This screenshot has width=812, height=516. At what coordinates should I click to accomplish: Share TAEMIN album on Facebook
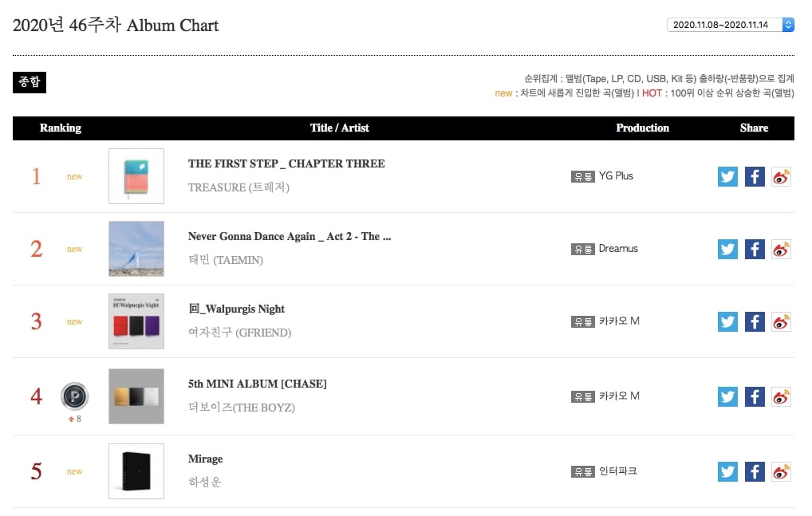[755, 249]
